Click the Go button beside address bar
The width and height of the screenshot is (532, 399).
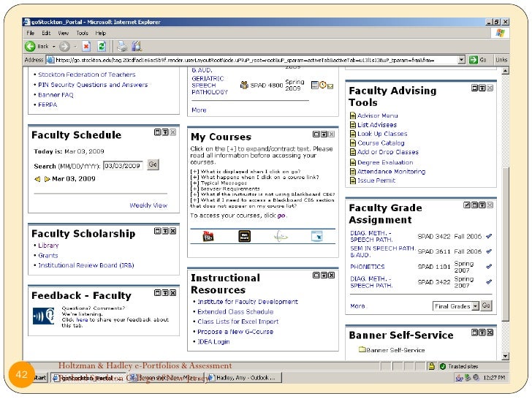tap(478, 60)
